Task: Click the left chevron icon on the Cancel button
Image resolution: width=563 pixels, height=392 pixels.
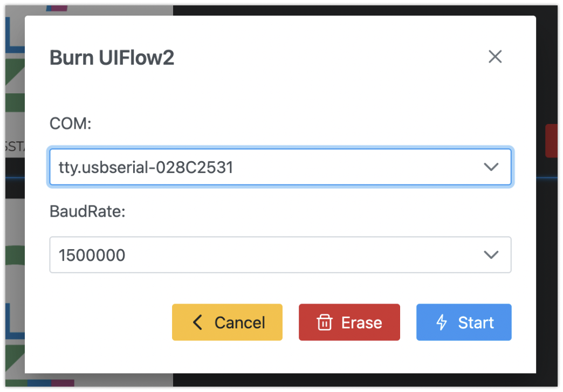Action: pyautogui.click(x=197, y=322)
